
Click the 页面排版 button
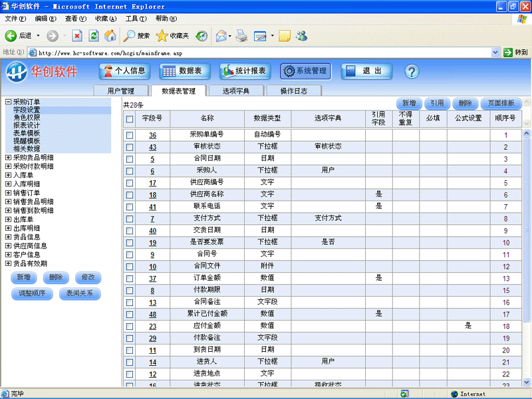501,103
